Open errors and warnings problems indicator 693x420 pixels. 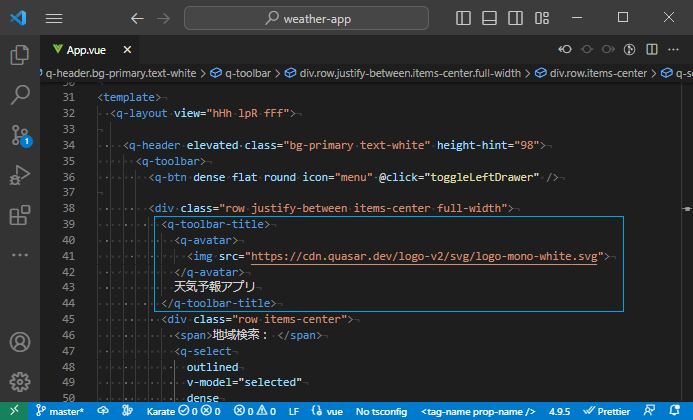(255, 411)
